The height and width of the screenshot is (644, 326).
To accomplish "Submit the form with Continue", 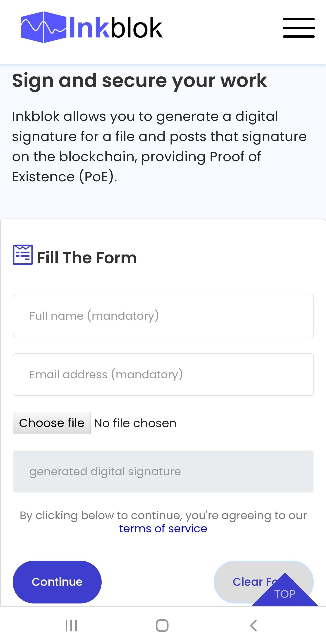I will 57,582.
